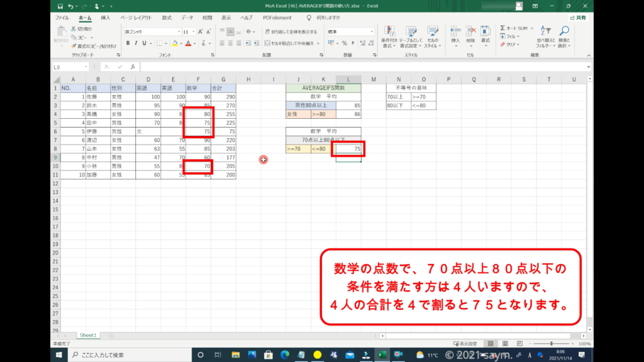This screenshot has width=644, height=362.
Task: Open the font name dropdown
Action: pyautogui.click(x=152, y=31)
